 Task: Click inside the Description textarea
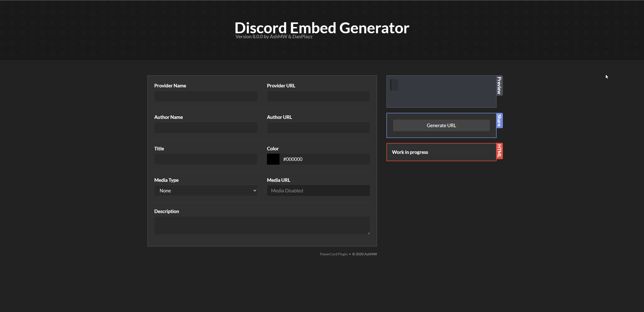262,225
